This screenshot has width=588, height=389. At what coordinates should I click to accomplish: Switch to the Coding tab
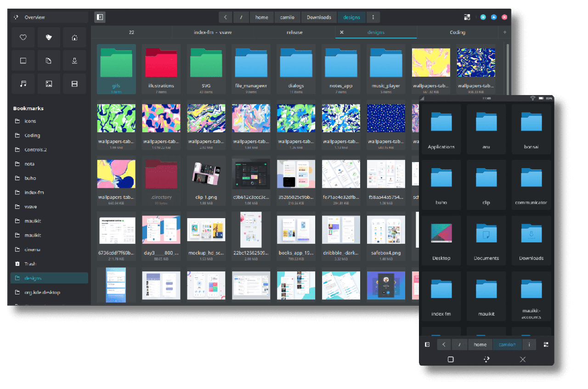click(x=457, y=32)
